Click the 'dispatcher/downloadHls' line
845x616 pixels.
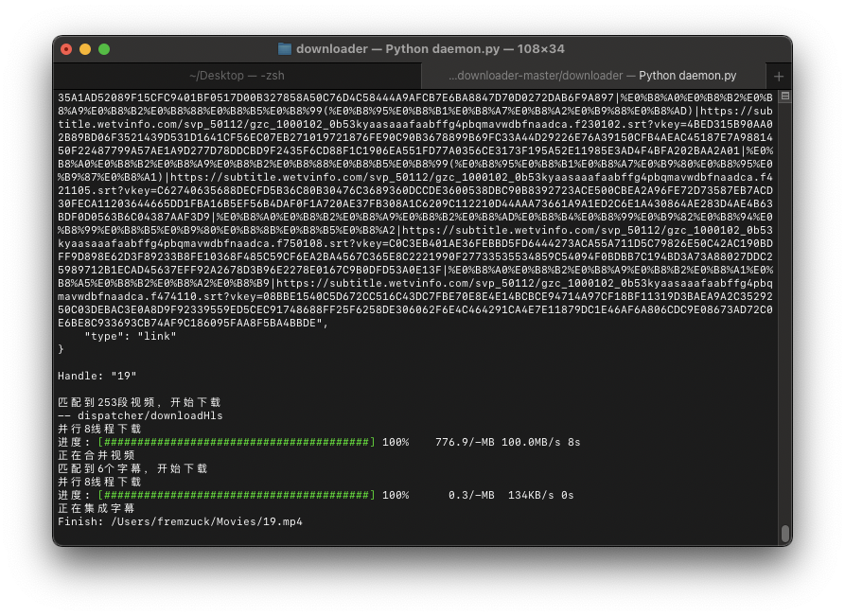coord(140,415)
